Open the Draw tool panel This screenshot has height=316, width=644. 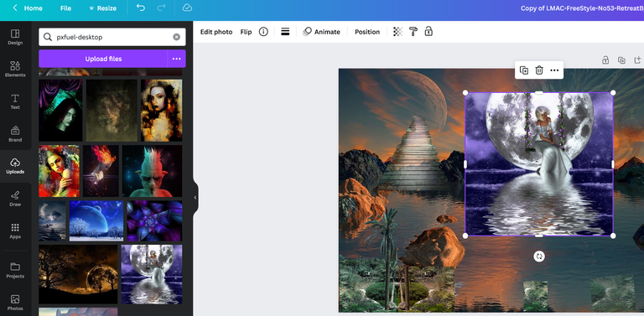(x=15, y=198)
